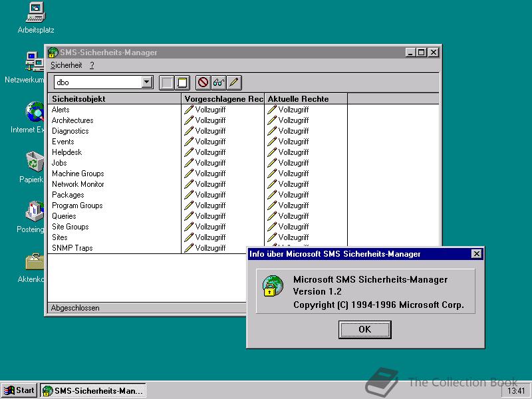Click the current-rights pencil icon for Network Monitor

point(272,184)
